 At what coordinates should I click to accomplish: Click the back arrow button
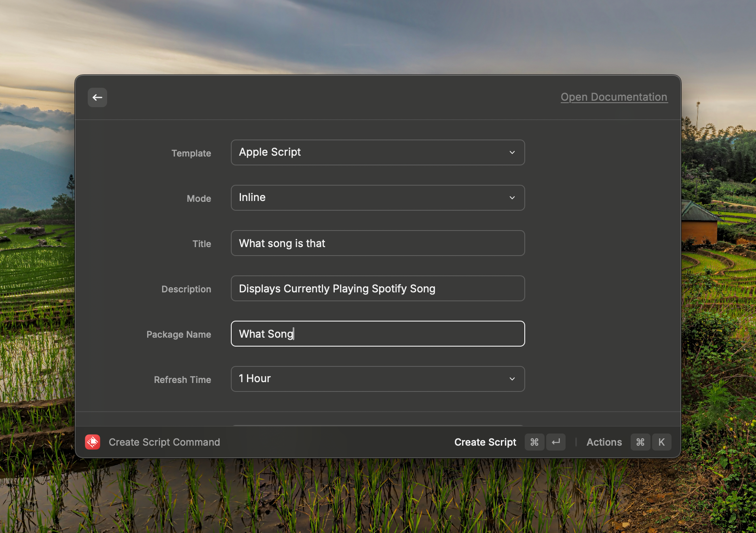[97, 97]
